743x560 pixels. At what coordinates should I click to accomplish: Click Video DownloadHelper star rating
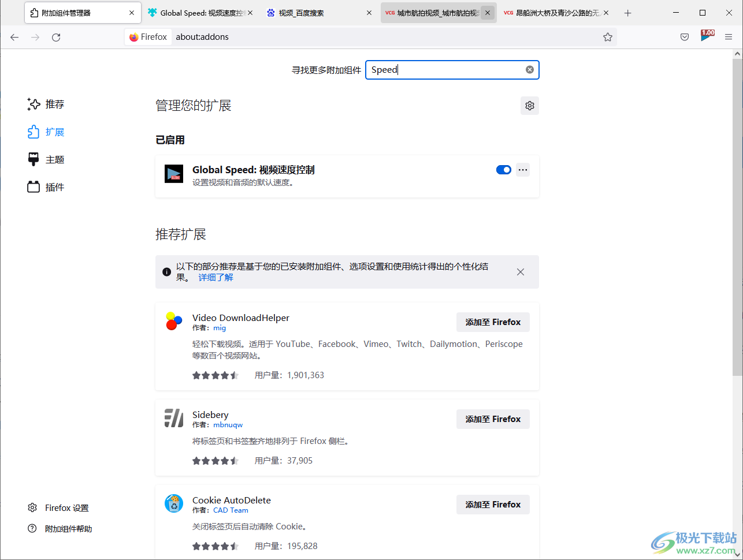(216, 375)
